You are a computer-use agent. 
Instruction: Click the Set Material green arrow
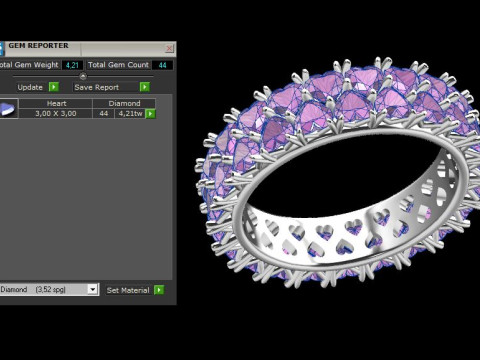pos(159,290)
